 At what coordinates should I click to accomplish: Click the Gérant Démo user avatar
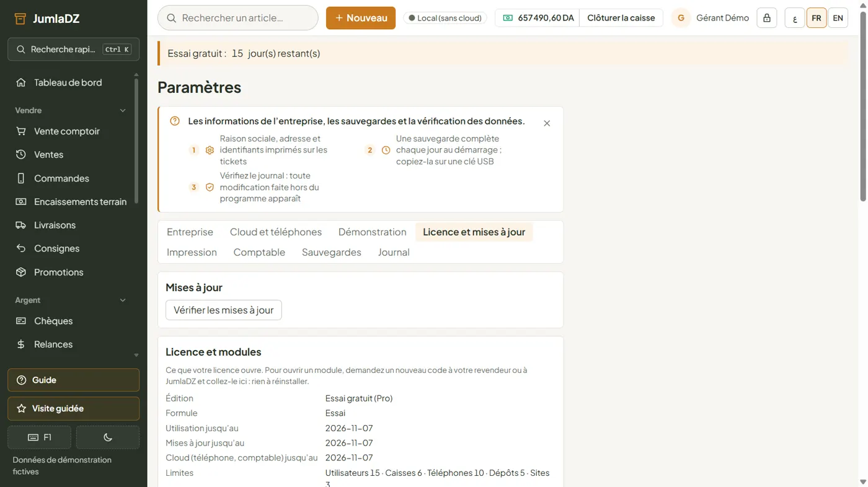(681, 18)
